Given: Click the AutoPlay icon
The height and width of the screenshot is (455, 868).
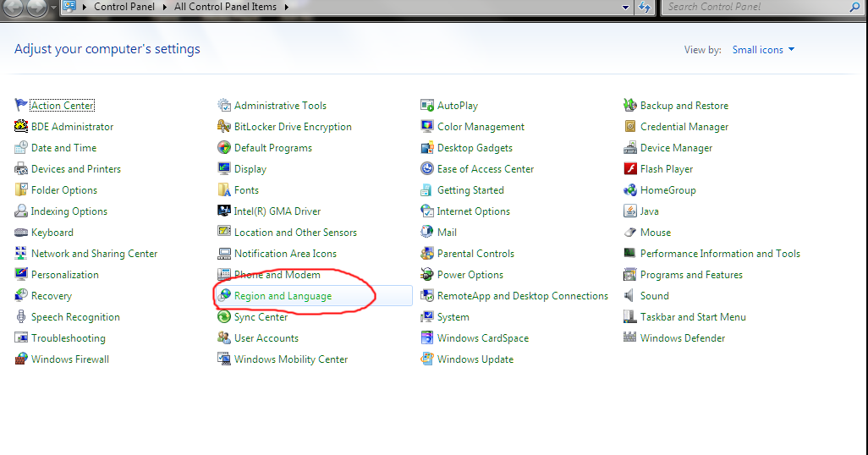Looking at the screenshot, I should [x=427, y=105].
